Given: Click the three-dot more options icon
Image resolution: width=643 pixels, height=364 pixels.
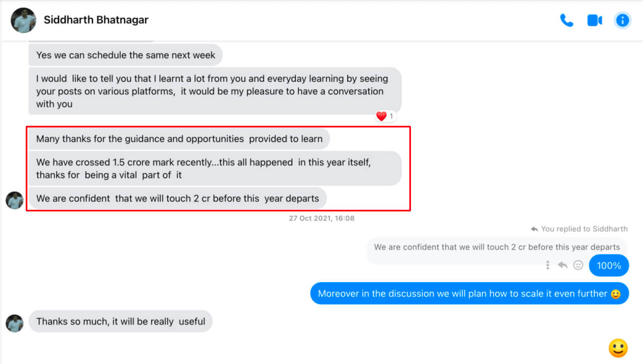Looking at the screenshot, I should (x=548, y=265).
